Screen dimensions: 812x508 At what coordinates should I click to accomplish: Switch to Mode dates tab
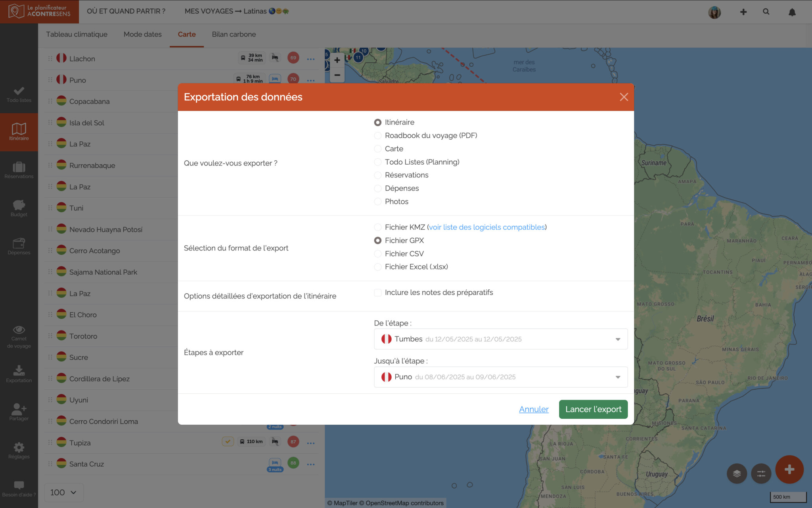142,35
